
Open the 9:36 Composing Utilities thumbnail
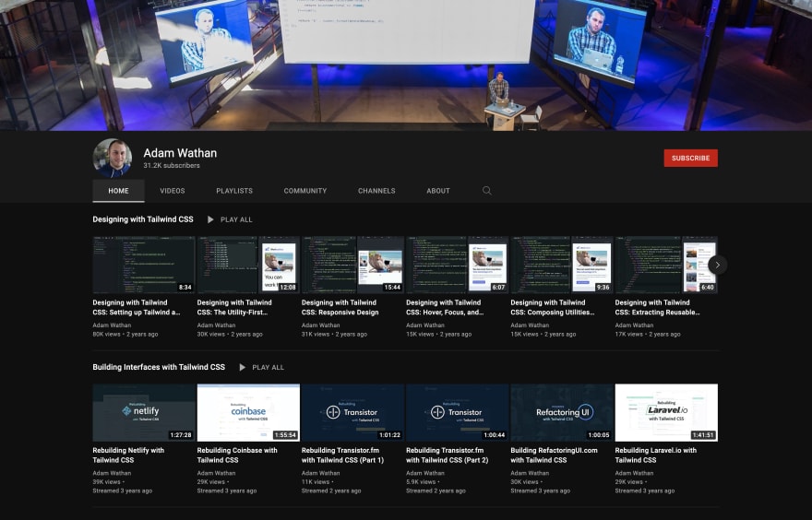coord(562,265)
